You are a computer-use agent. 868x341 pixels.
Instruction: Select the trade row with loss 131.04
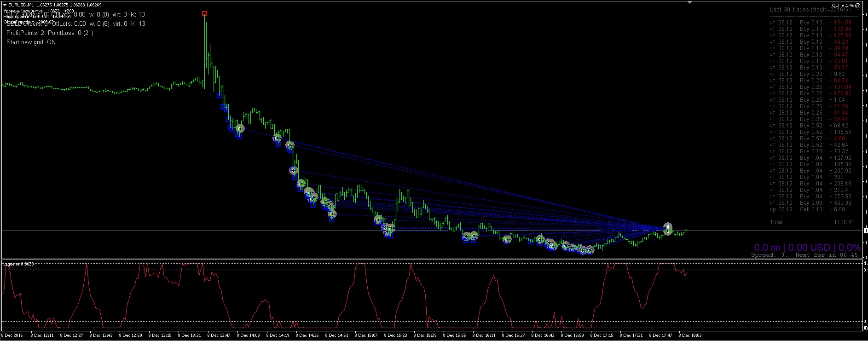[x=810, y=87]
